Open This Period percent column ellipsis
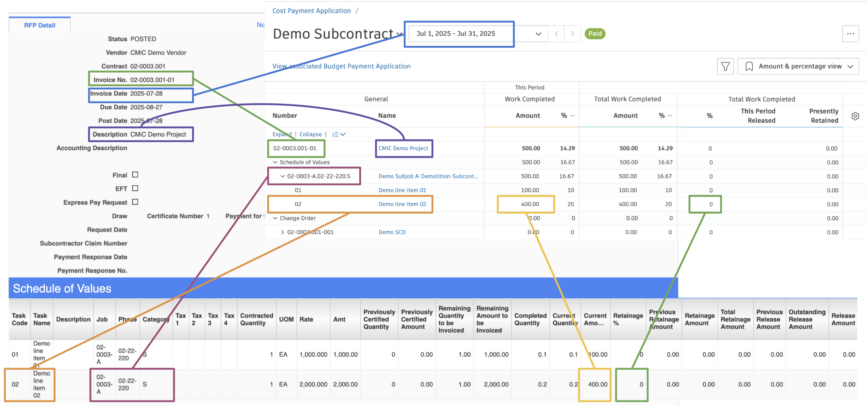This screenshot has width=868, height=406. [x=572, y=116]
